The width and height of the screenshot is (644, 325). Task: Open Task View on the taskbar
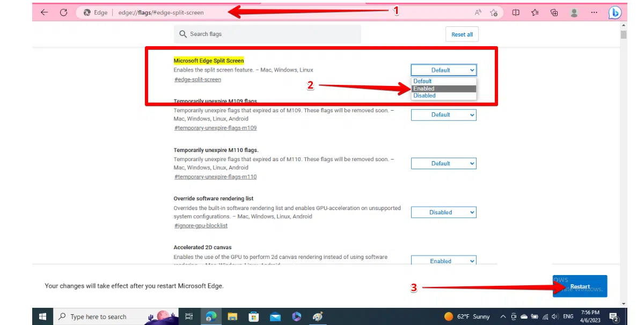point(189,316)
